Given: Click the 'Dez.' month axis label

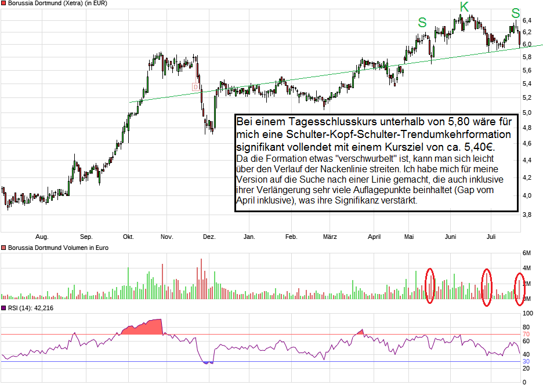Looking at the screenshot, I should click(x=209, y=237).
